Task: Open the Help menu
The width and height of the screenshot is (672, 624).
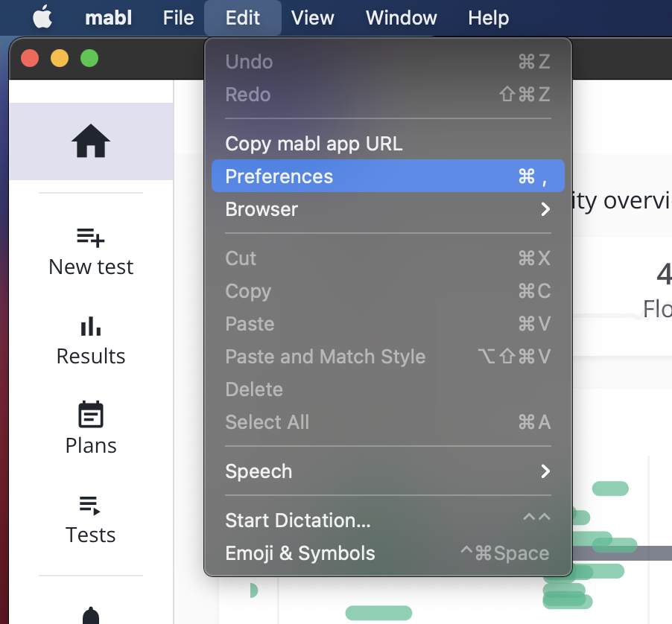Action: click(488, 18)
